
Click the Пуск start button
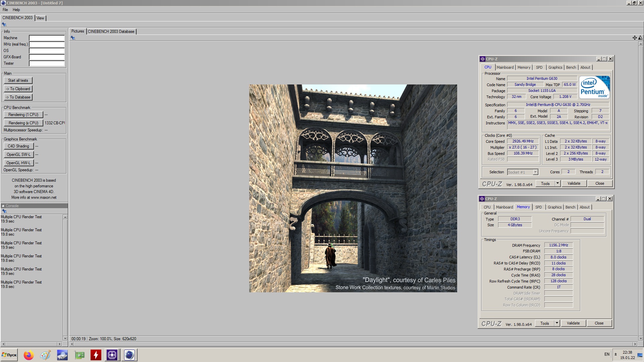[9, 355]
